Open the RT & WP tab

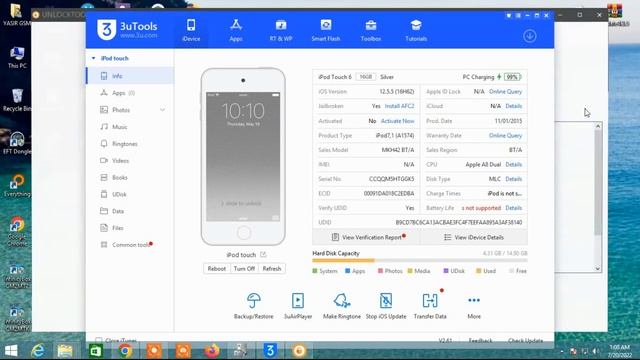tap(281, 30)
